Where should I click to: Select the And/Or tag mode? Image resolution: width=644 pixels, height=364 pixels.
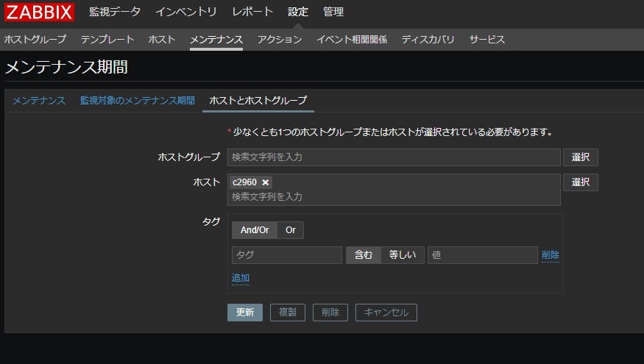255,230
